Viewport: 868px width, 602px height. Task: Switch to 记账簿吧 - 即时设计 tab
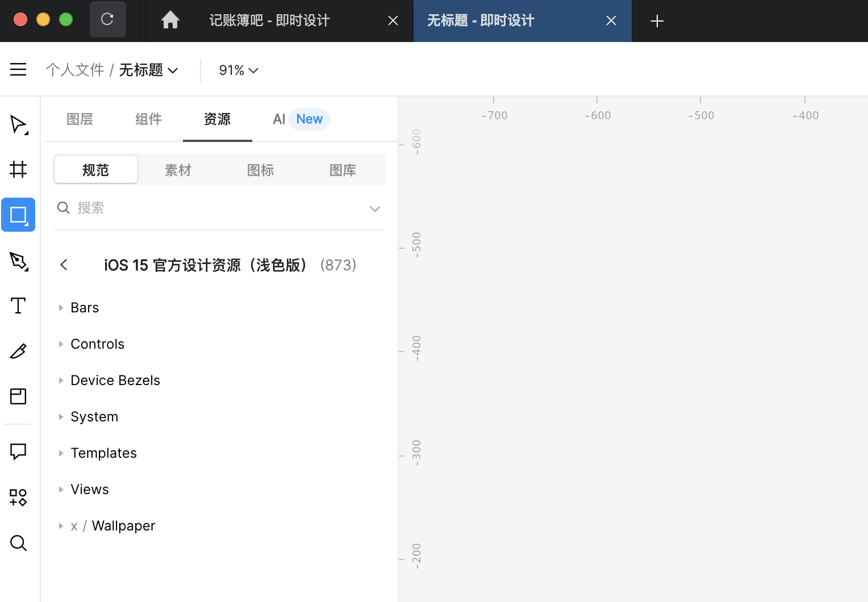(x=269, y=21)
